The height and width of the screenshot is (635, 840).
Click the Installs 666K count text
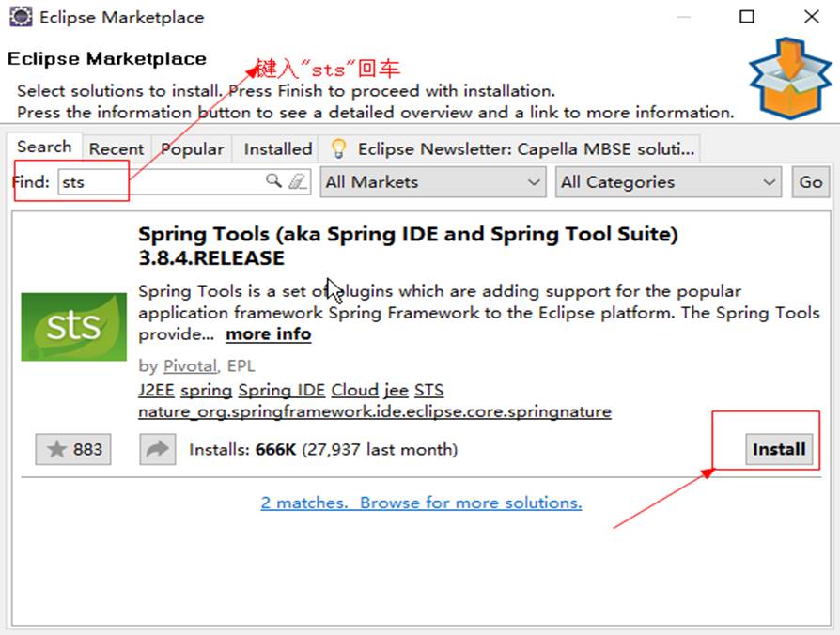(323, 449)
